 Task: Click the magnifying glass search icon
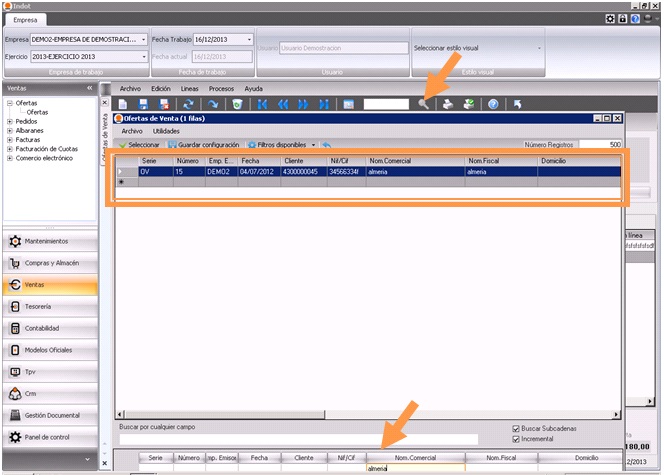click(425, 104)
